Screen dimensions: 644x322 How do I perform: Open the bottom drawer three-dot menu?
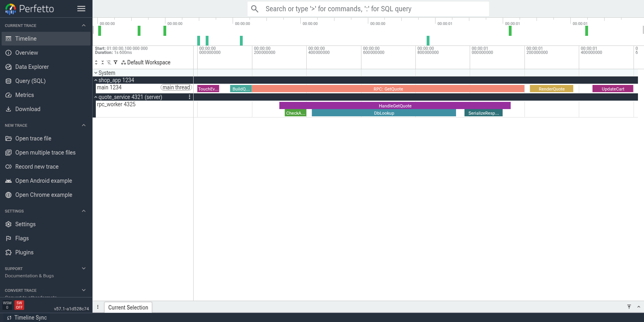[x=98, y=307]
